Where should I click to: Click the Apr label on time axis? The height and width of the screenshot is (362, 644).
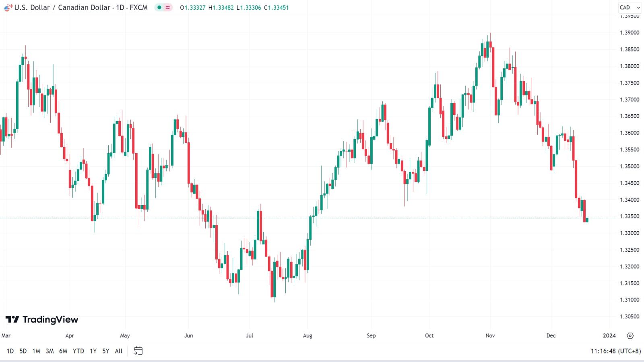(x=70, y=335)
